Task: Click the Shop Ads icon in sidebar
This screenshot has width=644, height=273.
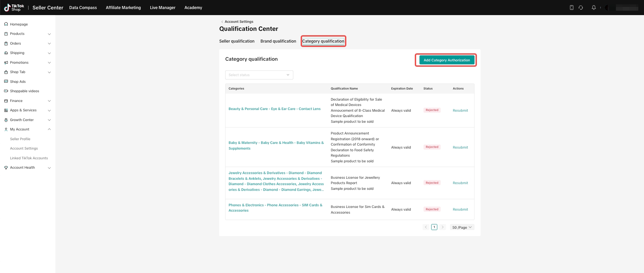Action: 6,81
